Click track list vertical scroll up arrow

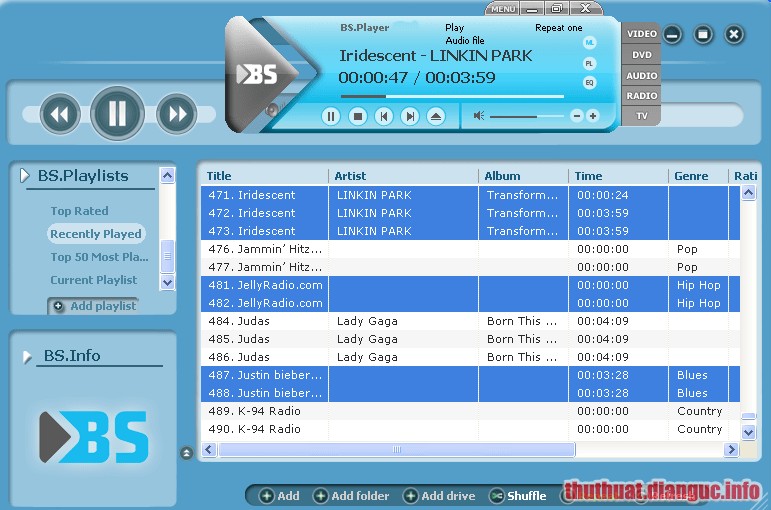click(x=748, y=193)
